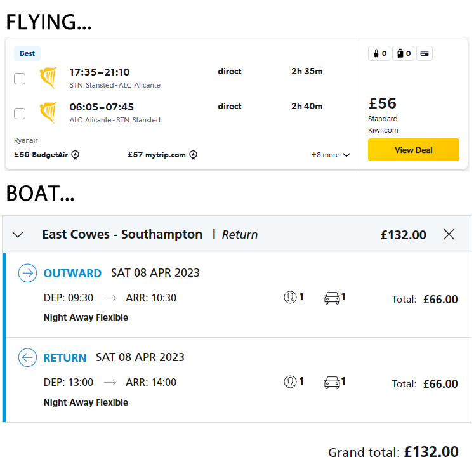Click the Ryanair logo on the 06:05 flight
This screenshot has width=474, height=476.
pyautogui.click(x=48, y=113)
